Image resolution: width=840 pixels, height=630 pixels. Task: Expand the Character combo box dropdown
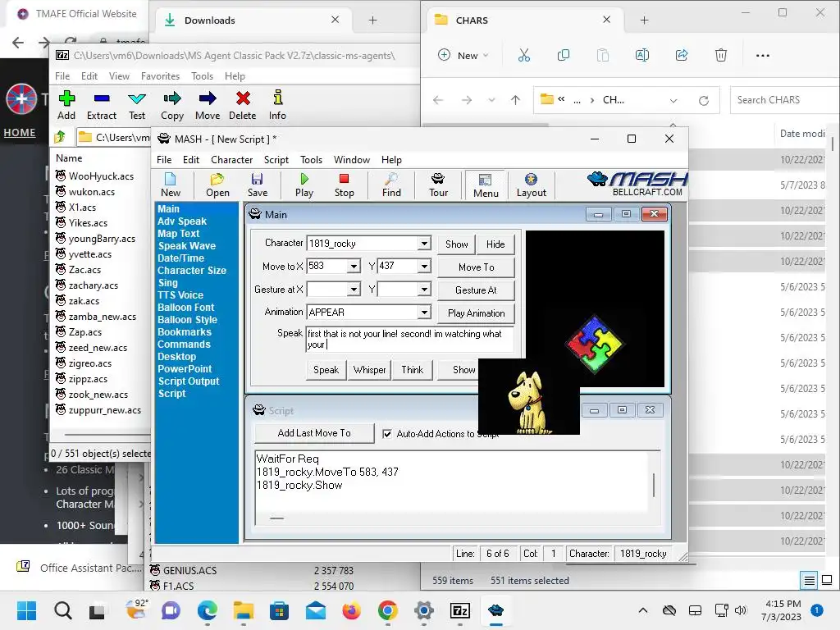[424, 243]
